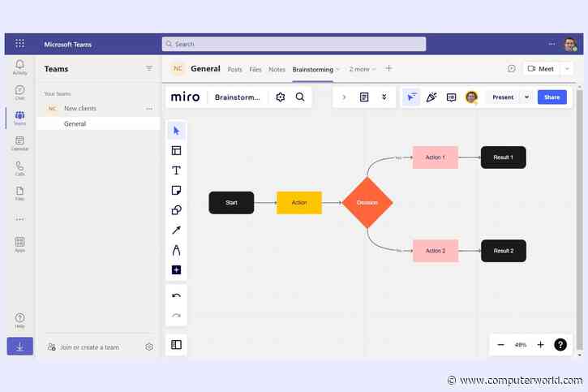Open Calls in the left rail

(20, 169)
